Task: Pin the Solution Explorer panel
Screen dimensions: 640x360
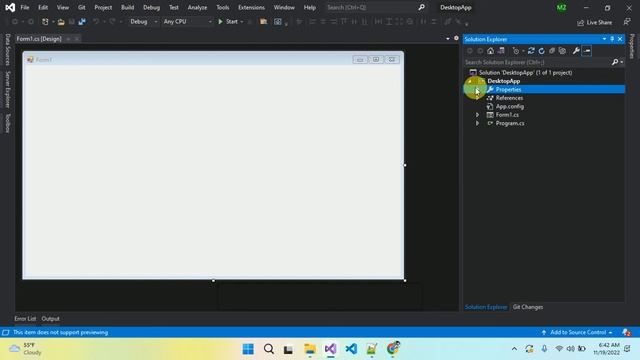Action: pos(612,39)
